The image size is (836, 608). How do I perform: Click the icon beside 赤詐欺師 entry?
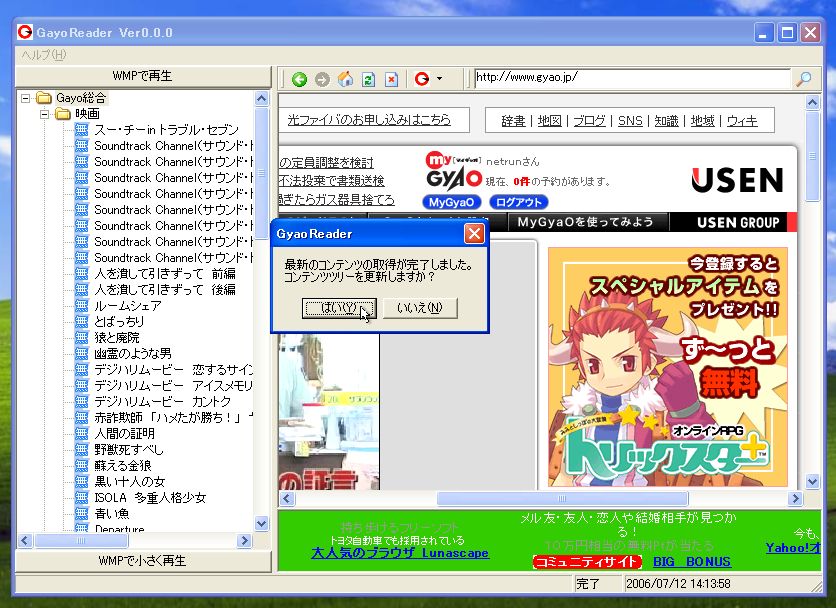pyautogui.click(x=82, y=417)
